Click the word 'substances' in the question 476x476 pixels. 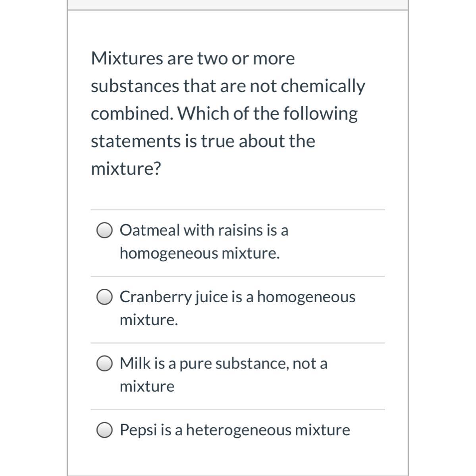pos(135,86)
